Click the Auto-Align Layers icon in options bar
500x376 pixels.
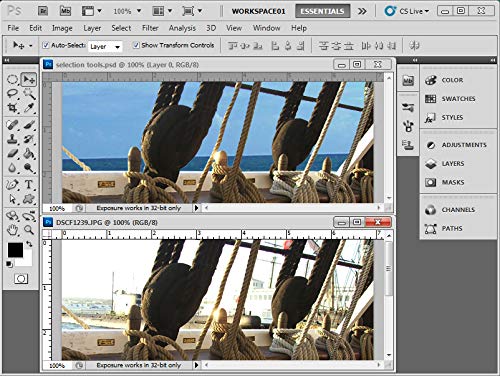414,46
